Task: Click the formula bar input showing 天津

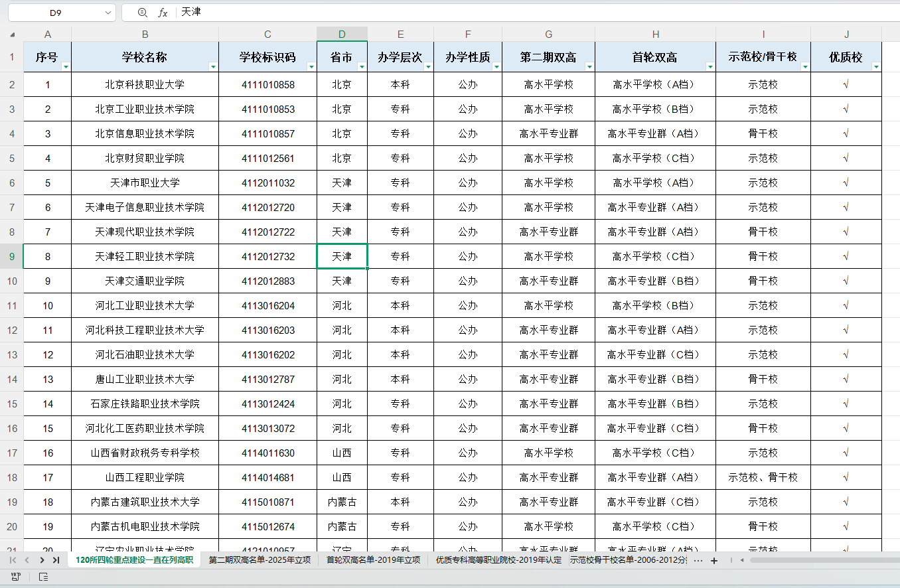Action: pyautogui.click(x=465, y=13)
